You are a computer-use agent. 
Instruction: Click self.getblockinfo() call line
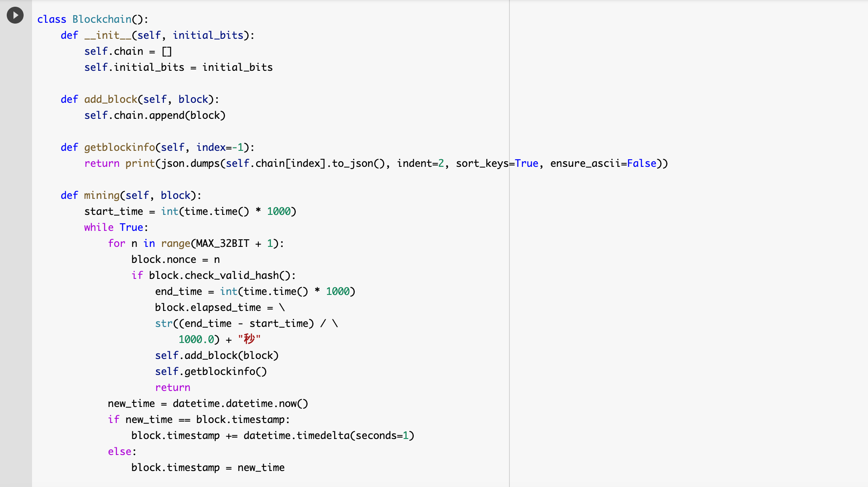(211, 372)
